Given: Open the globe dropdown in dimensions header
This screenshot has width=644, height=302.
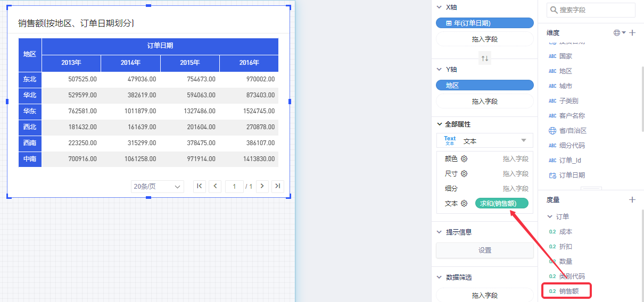Looking at the screenshot, I should (x=620, y=33).
